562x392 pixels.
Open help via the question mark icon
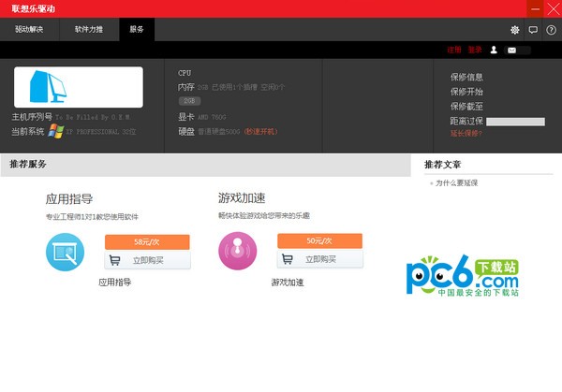[x=551, y=30]
